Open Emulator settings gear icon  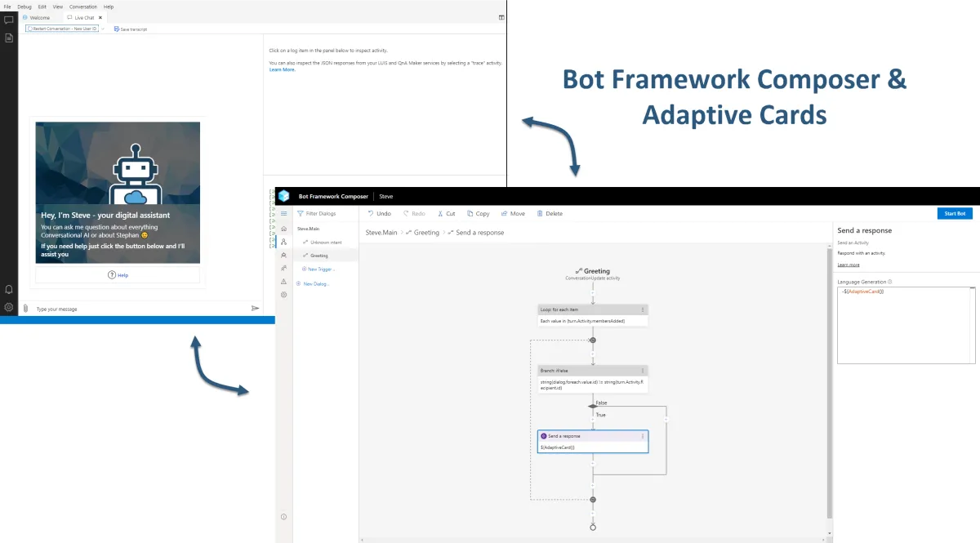coord(9,307)
